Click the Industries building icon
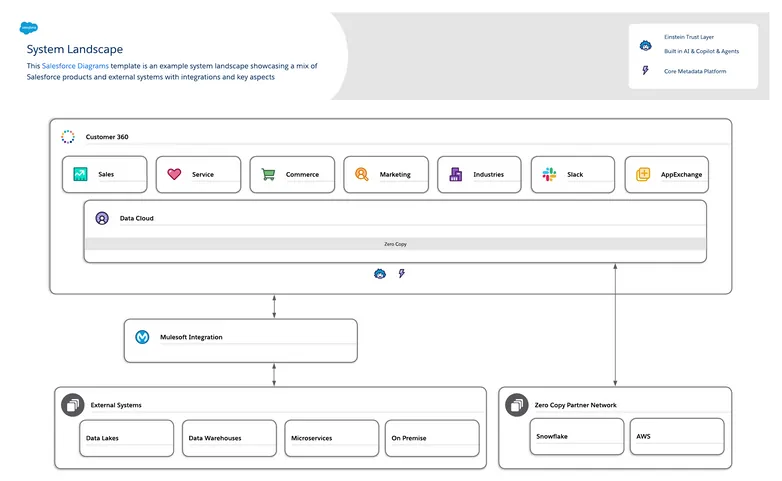This screenshot has height=481, width=782. [456, 174]
